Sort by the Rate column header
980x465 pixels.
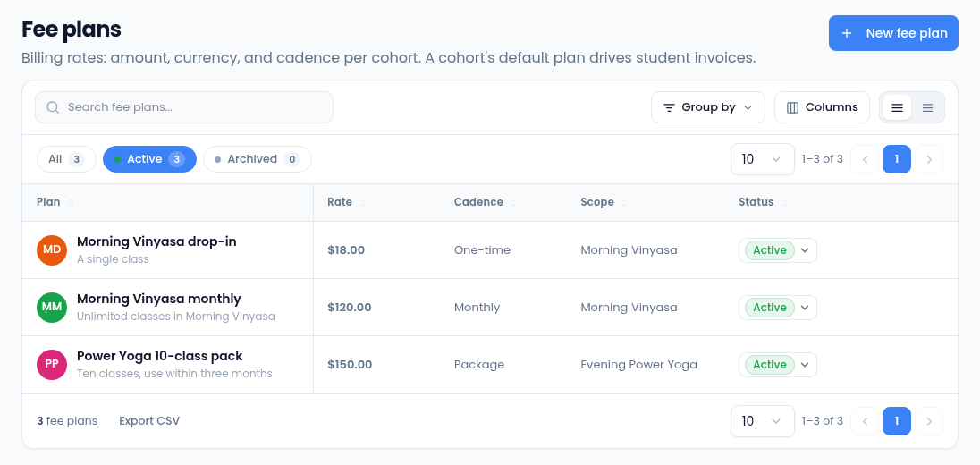346,202
